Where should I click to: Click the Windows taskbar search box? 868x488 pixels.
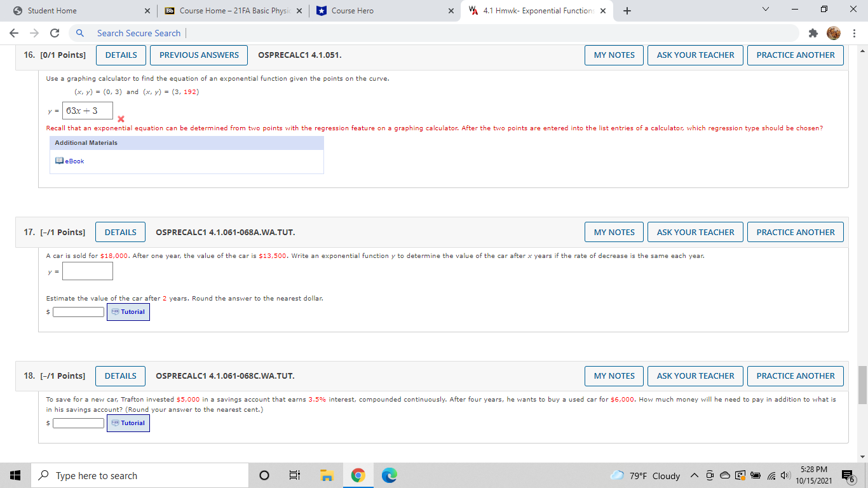140,475
